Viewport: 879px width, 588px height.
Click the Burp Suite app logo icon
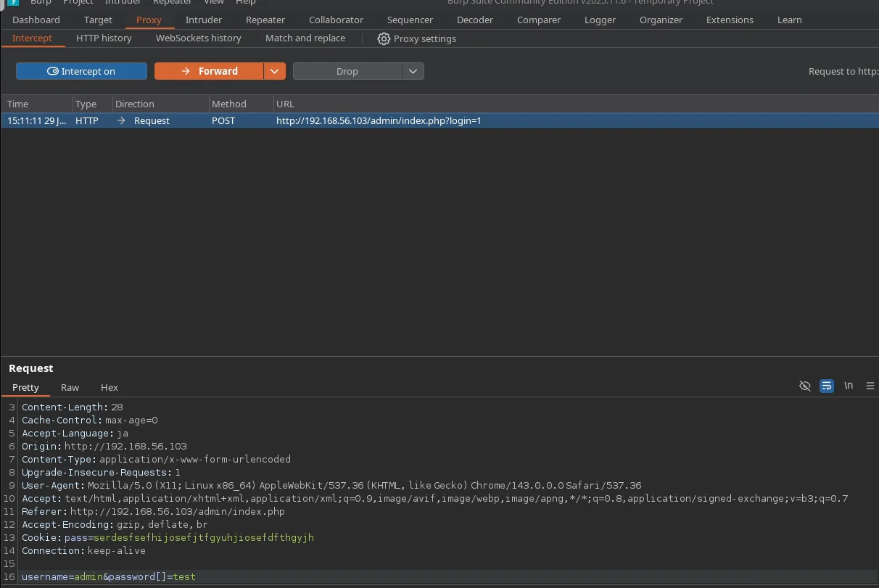click(12, 3)
